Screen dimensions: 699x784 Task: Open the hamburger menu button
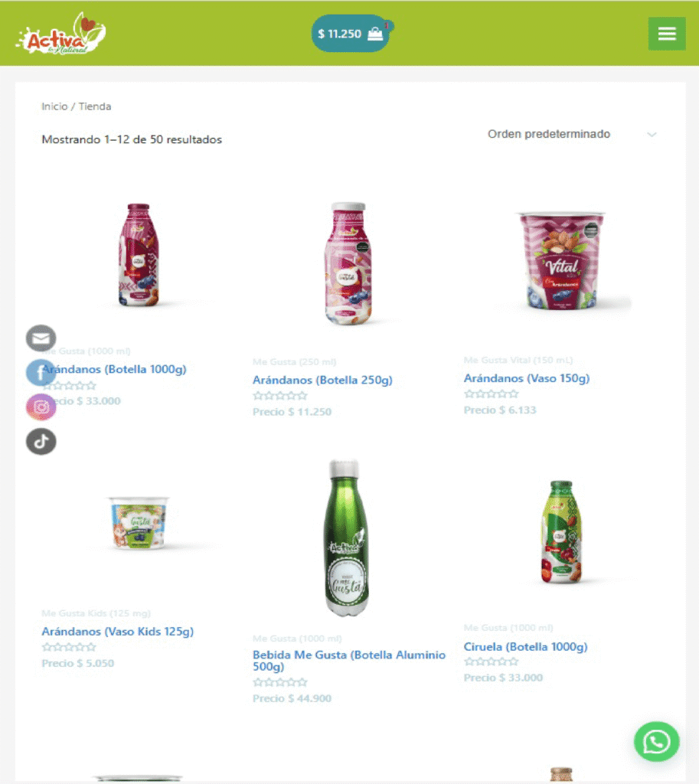point(667,34)
